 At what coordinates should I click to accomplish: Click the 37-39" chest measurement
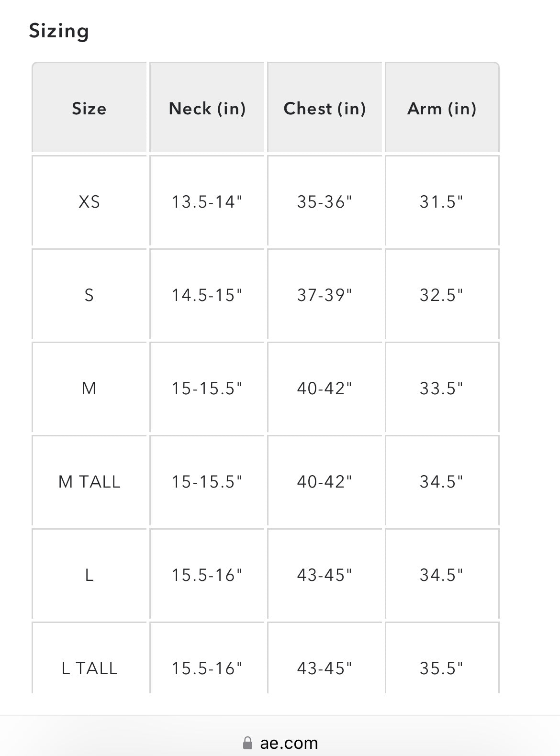[x=325, y=295]
